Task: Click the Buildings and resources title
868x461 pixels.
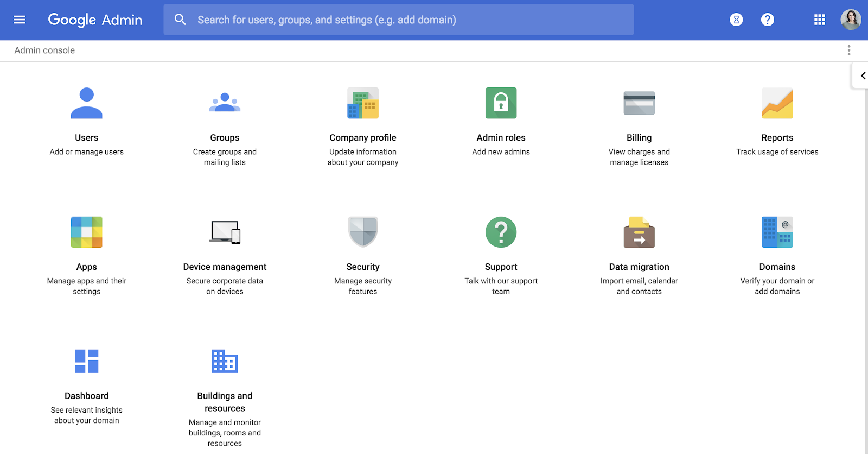Action: click(x=225, y=402)
